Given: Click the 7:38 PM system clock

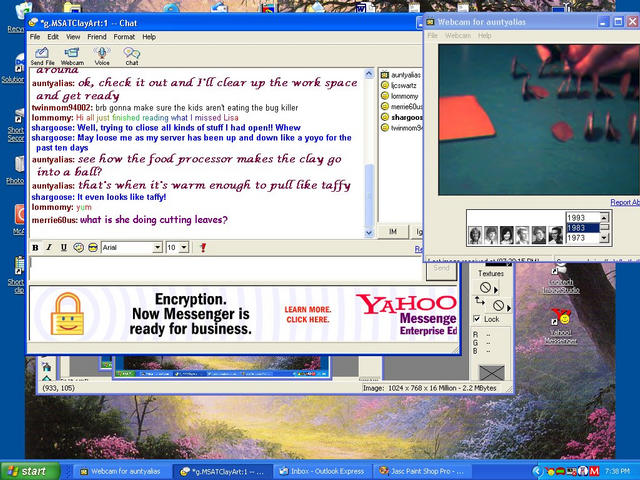Looking at the screenshot, I should click(x=617, y=471).
